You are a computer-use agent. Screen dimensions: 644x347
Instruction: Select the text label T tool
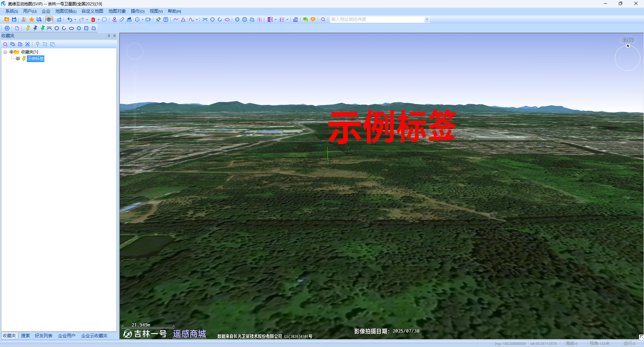coord(166,19)
